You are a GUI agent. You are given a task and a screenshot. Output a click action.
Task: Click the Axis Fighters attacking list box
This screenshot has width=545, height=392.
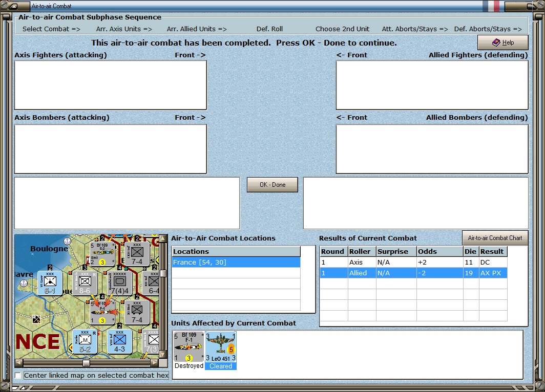111,85
